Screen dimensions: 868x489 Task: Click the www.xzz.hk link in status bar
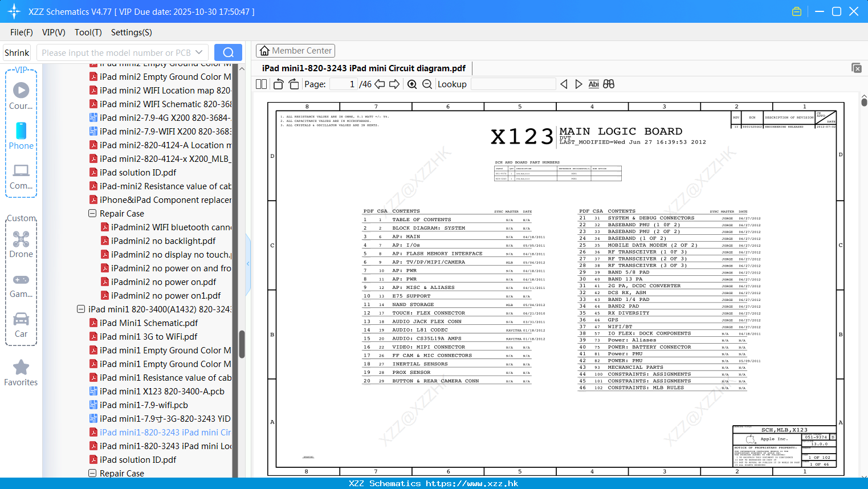pos(472,483)
